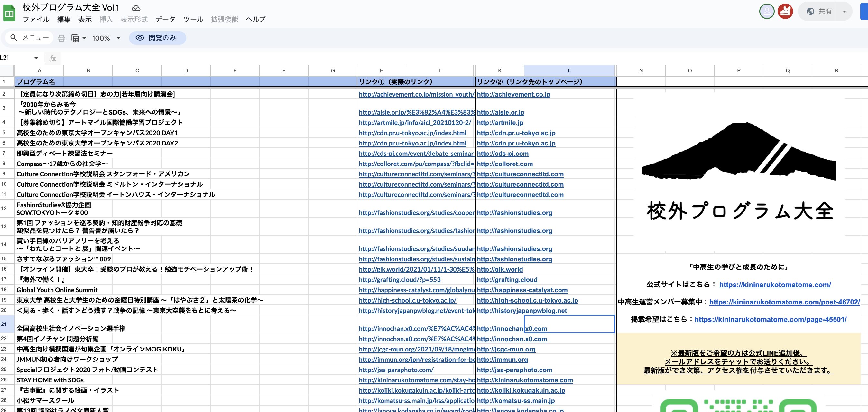Open the kininarukotomatome.com official site link

point(775,285)
